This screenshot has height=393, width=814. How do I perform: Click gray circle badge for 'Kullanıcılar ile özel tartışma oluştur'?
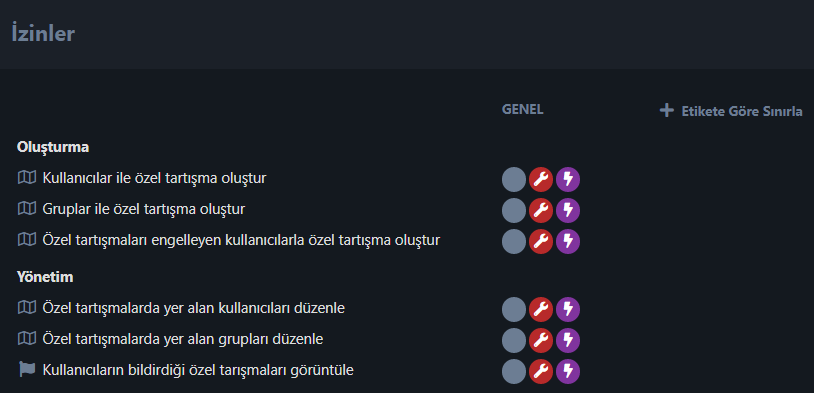point(514,180)
